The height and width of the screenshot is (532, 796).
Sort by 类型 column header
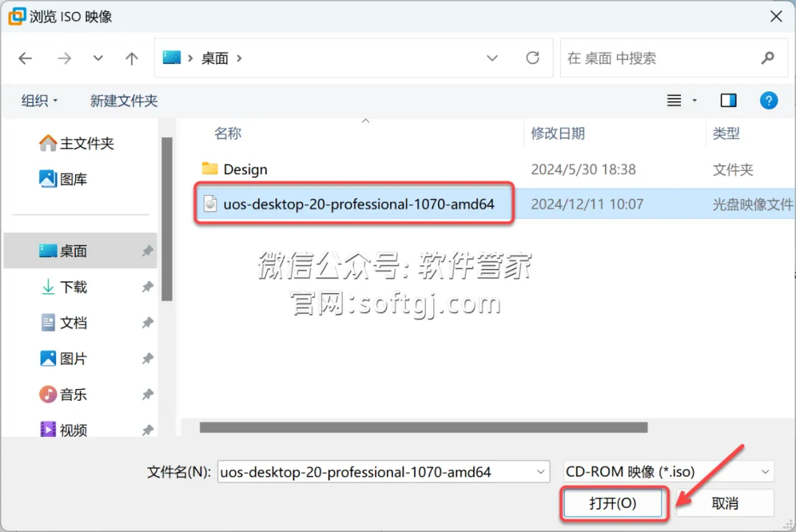[726, 133]
